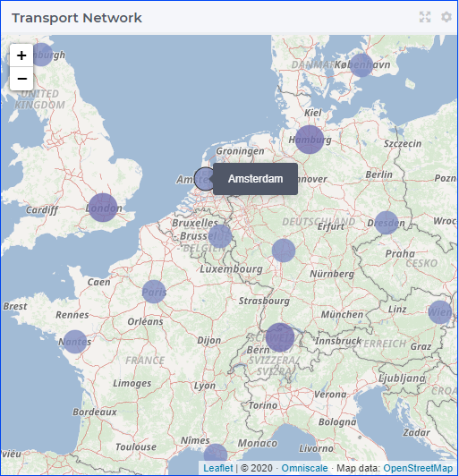Select the marker west of Nürnberg
Image resolution: width=459 pixels, height=476 pixels.
tap(284, 251)
